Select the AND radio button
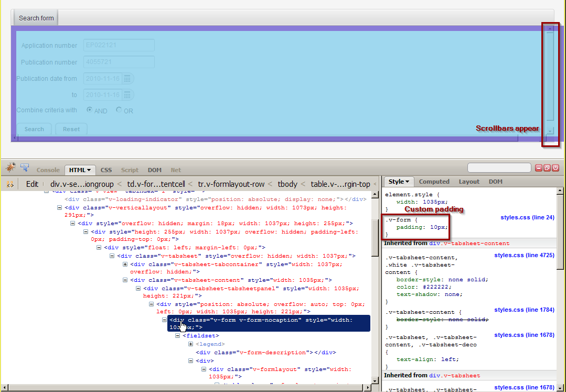The height and width of the screenshot is (392, 566). coord(90,110)
